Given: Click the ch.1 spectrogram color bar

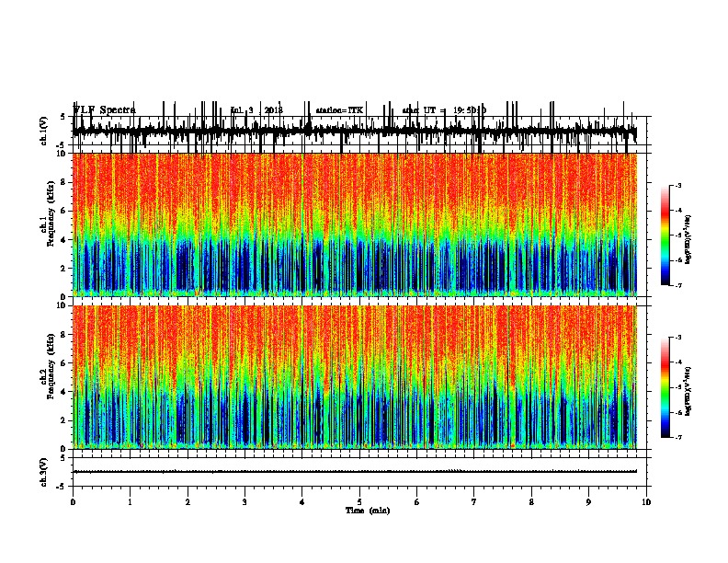Looking at the screenshot, I should pyautogui.click(x=665, y=236).
